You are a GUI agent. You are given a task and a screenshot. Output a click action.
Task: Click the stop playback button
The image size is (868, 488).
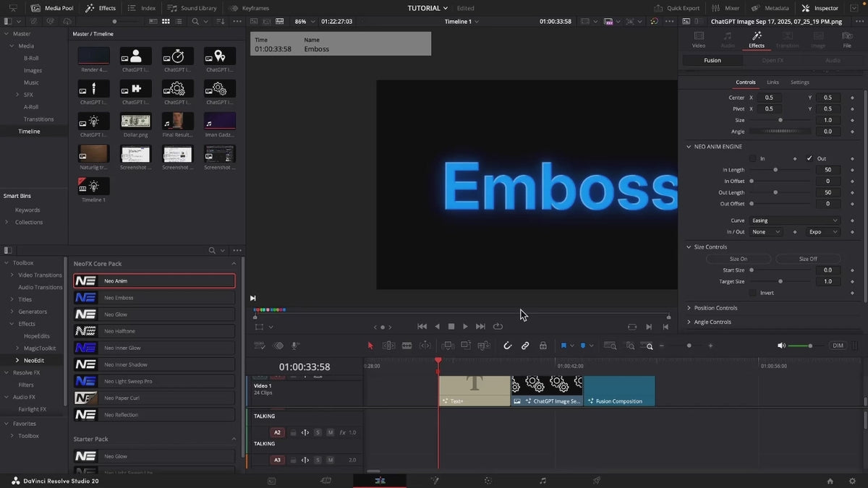[x=451, y=327]
